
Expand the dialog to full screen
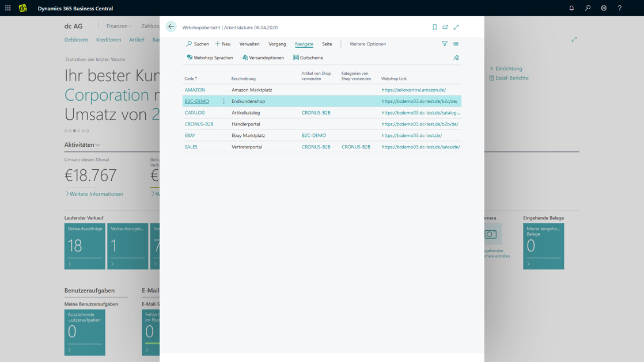(456, 27)
